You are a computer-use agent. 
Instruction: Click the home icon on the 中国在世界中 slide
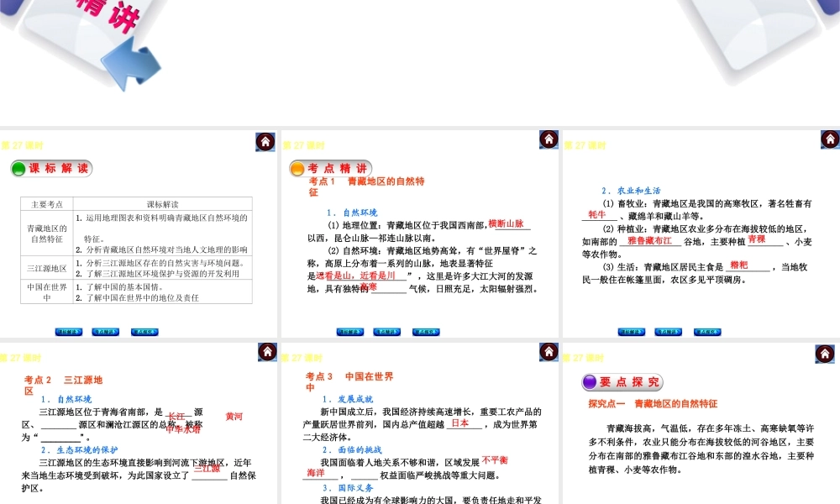[549, 352]
